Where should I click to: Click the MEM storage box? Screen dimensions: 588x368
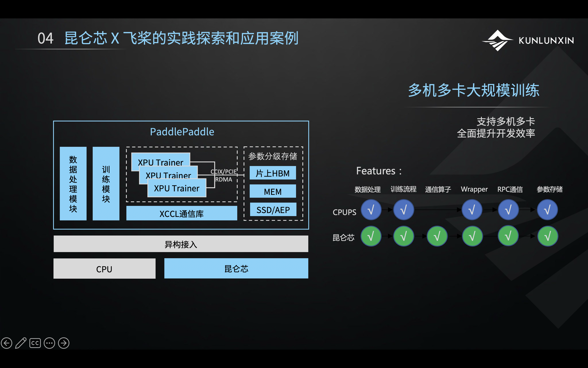click(x=273, y=191)
